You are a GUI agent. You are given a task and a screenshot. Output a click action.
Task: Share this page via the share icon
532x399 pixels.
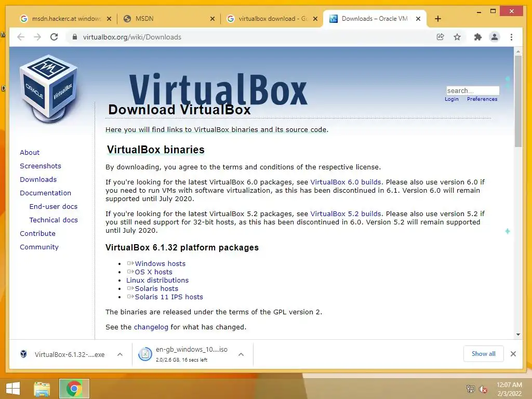pos(441,37)
